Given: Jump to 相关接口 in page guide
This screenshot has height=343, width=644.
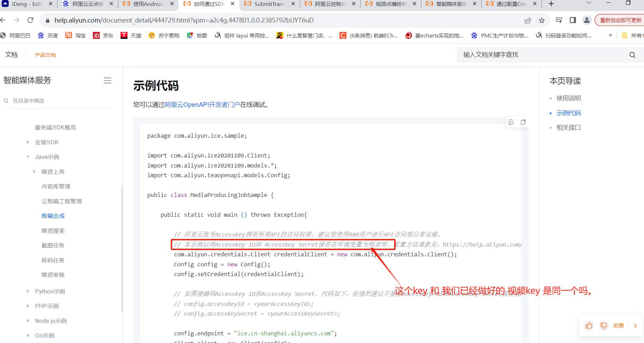Looking at the screenshot, I should pyautogui.click(x=568, y=128).
